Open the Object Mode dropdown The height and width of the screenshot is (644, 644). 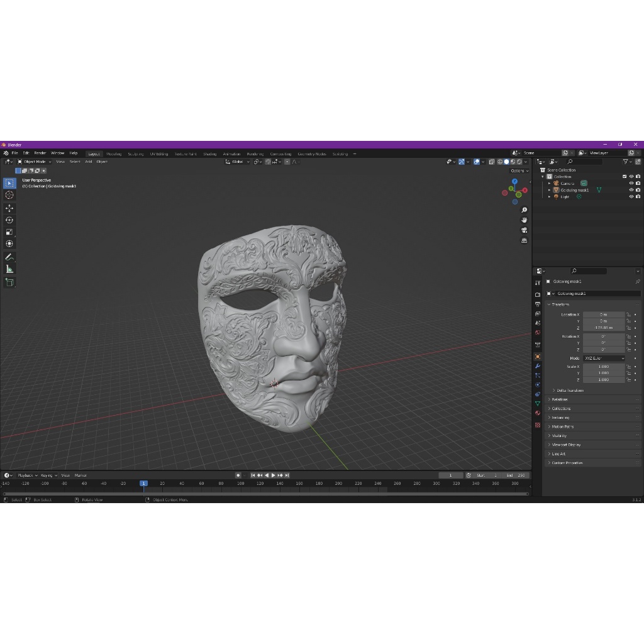click(x=35, y=162)
